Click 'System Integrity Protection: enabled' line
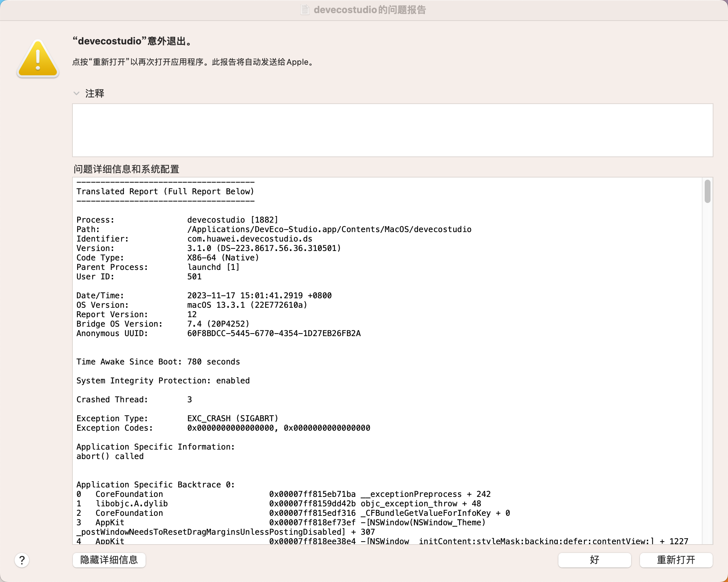The height and width of the screenshot is (582, 728). tap(163, 381)
